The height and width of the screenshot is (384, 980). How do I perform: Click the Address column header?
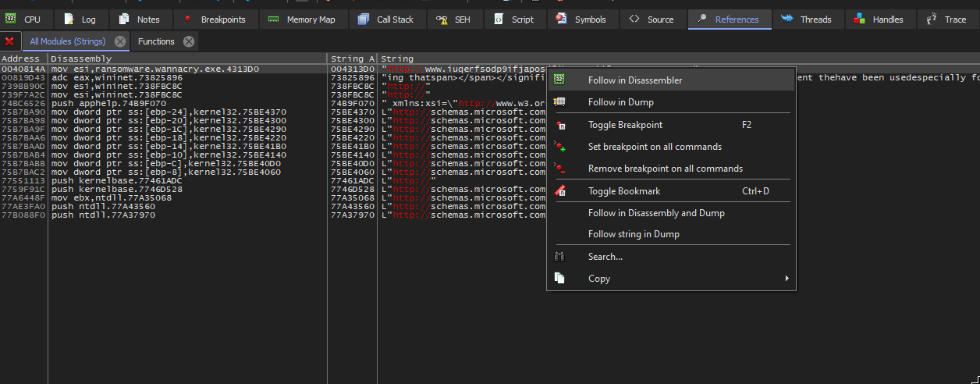coord(23,59)
